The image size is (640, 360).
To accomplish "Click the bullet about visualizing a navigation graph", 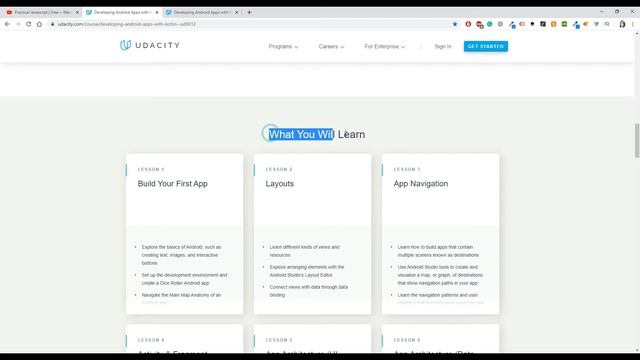I will (x=440, y=275).
